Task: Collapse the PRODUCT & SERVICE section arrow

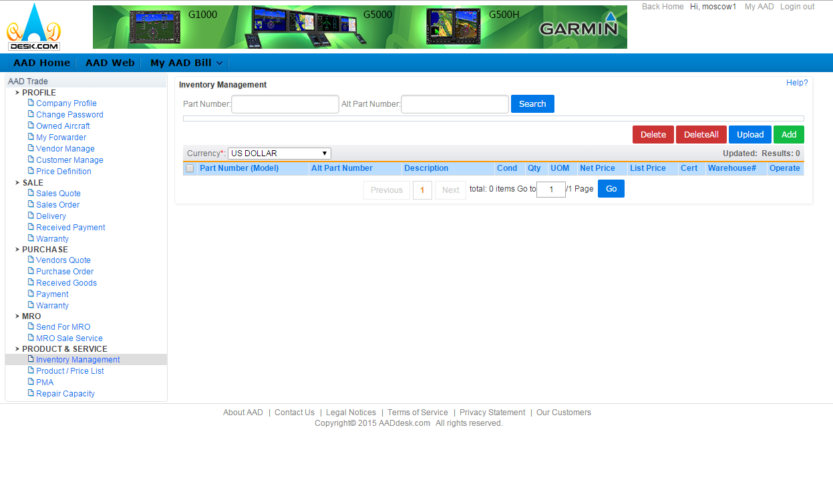Action: (17, 349)
